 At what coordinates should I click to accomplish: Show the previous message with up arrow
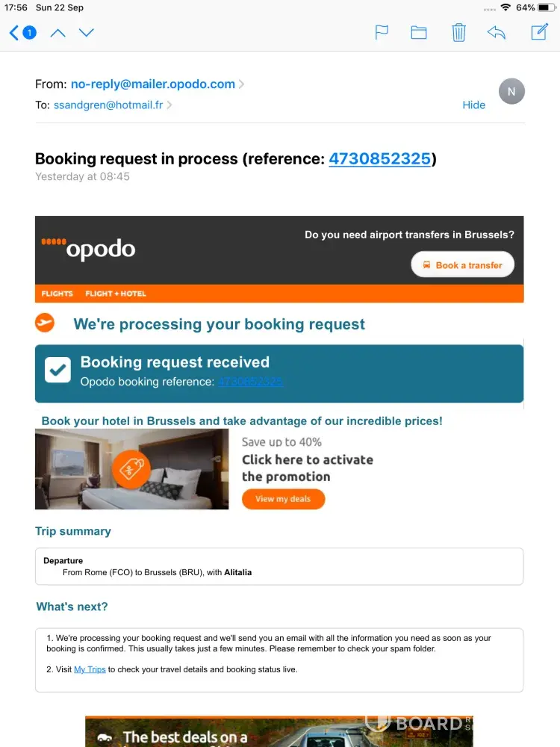click(57, 33)
